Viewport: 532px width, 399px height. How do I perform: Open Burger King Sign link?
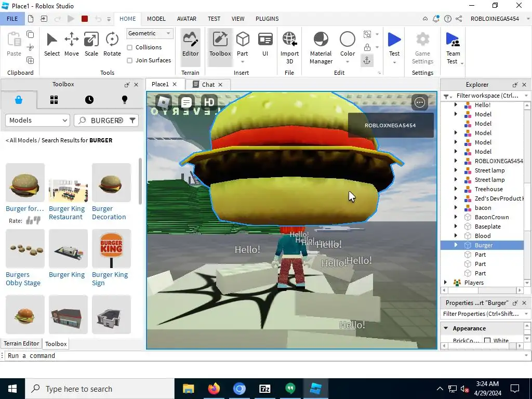click(110, 278)
